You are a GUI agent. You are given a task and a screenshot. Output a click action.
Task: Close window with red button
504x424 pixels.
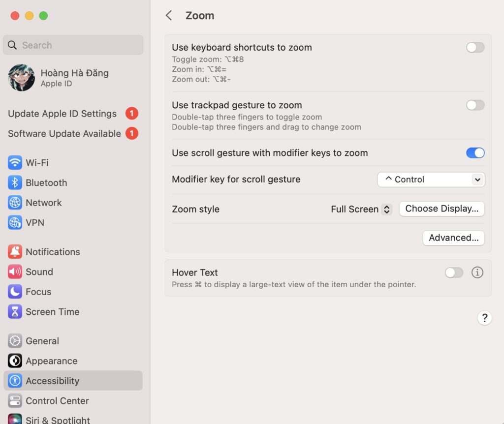(15, 15)
